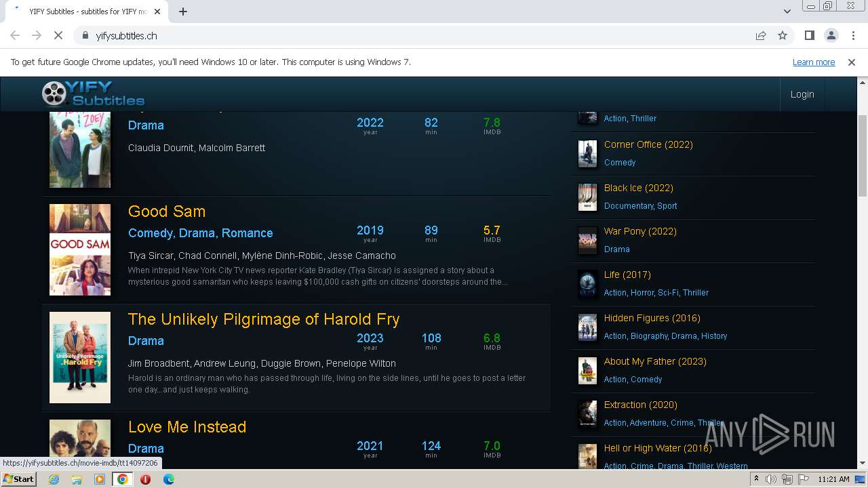Bookmark this page with star icon
This screenshot has width=868, height=488.
783,35
